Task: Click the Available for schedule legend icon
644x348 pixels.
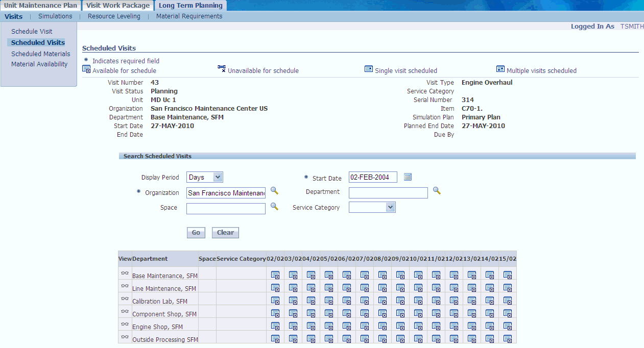Action: [x=86, y=69]
